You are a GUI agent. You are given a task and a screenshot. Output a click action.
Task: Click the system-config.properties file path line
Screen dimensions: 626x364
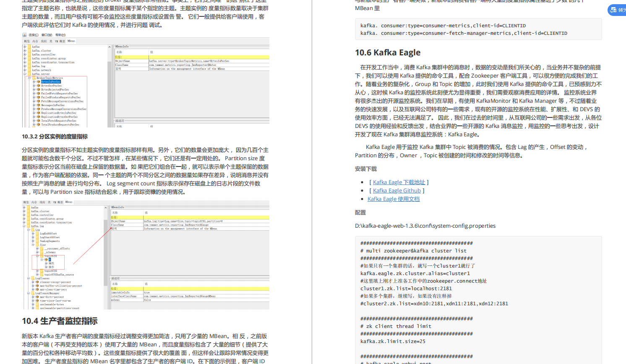[x=425, y=226]
